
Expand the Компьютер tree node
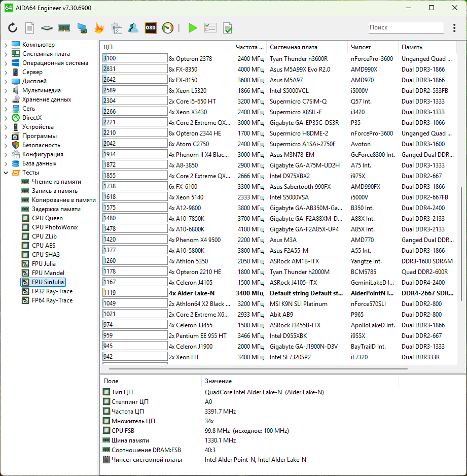6,45
